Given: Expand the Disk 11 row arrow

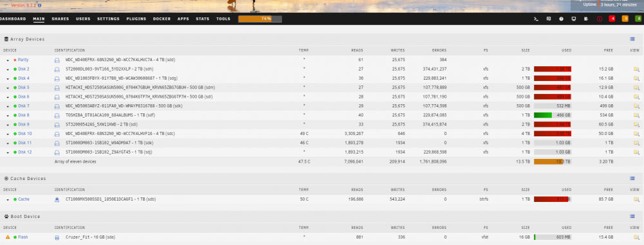Looking at the screenshot, I should pos(8,143).
